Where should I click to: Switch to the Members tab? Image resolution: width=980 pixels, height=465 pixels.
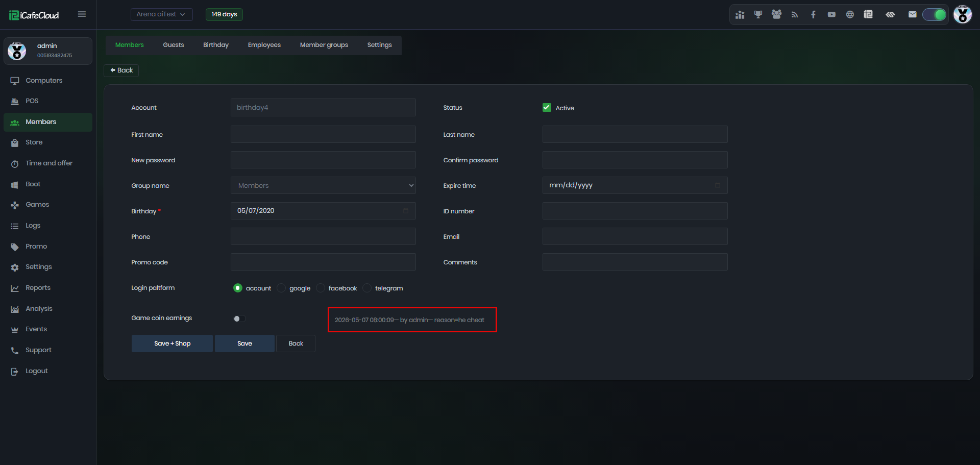130,45
